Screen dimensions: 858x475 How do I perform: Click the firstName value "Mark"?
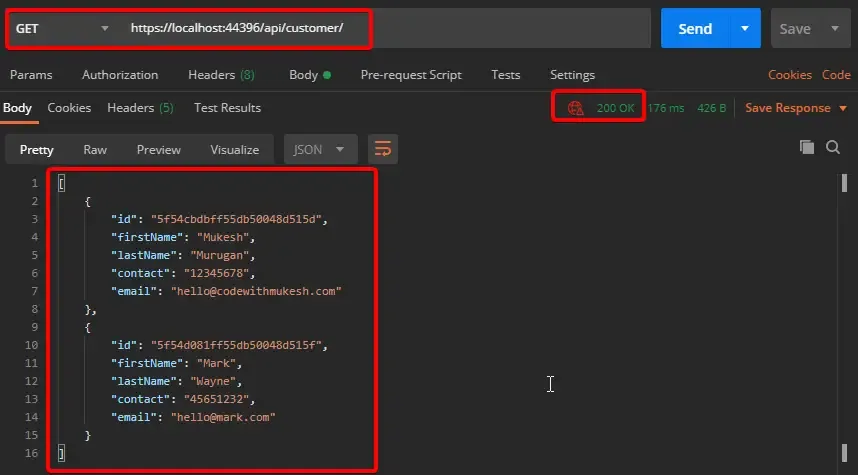(216, 363)
